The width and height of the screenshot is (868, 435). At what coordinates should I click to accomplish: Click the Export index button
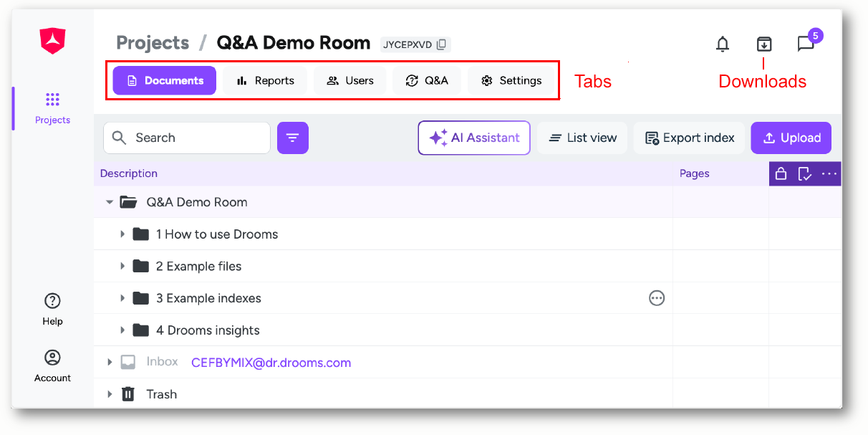pyautogui.click(x=690, y=138)
